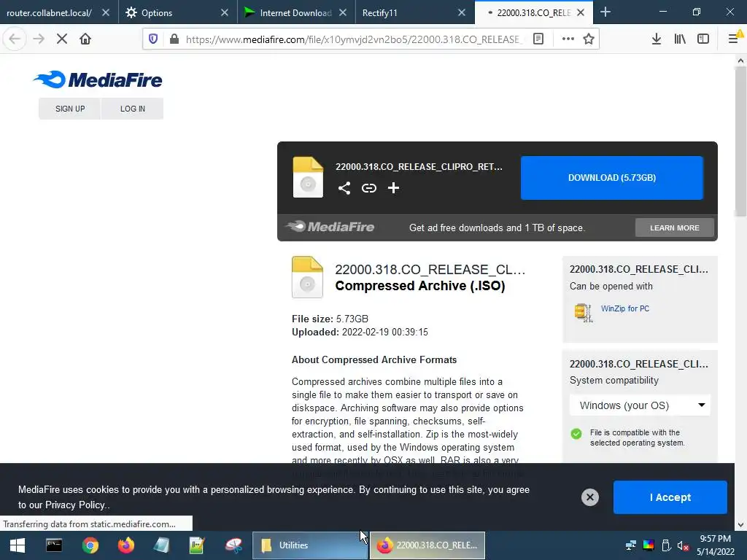Click the MediaFire logo at top
747x560 pixels.
[98, 79]
